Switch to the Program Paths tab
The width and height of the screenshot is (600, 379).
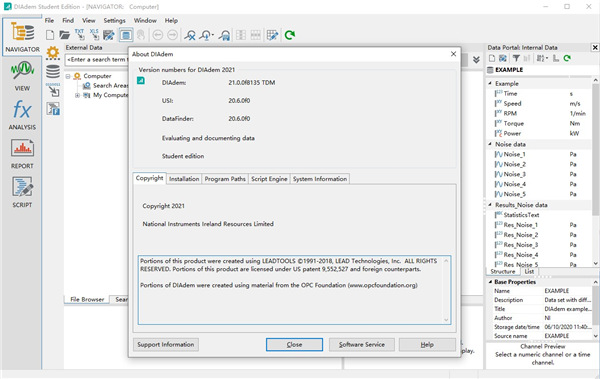coord(225,179)
